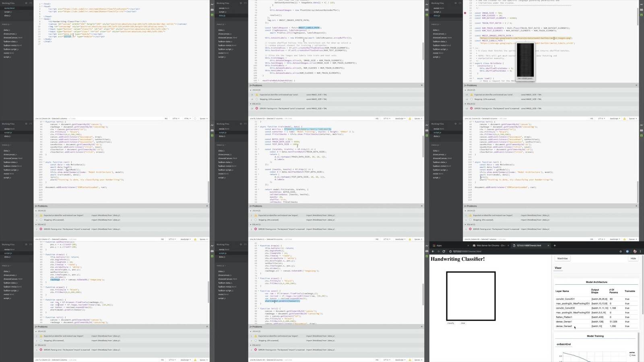Viewport: 644px width, 362px height.
Task: Open fashion-mnist.html in mnist.html editor file tree
Action: click(13, 46)
